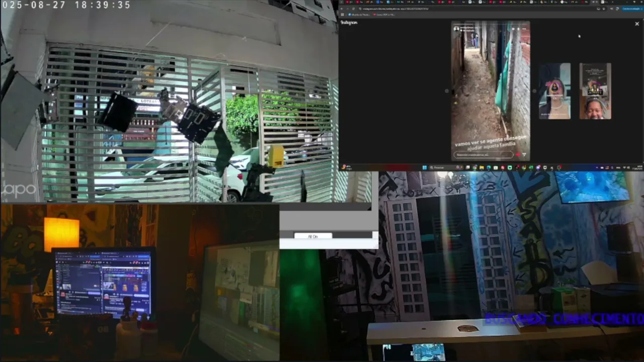The width and height of the screenshot is (644, 362).
Task: Open the Windows Start menu
Action: [x=424, y=167]
